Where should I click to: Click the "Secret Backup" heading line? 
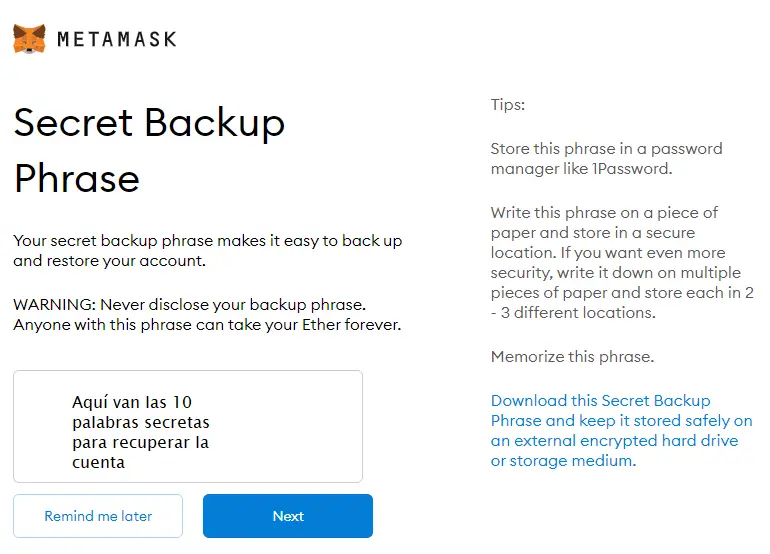[149, 123]
